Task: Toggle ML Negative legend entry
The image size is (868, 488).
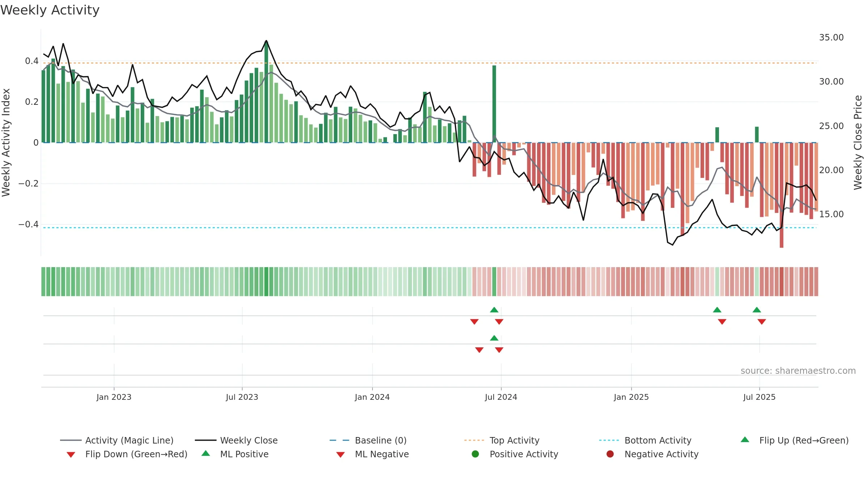Action: 373,454
